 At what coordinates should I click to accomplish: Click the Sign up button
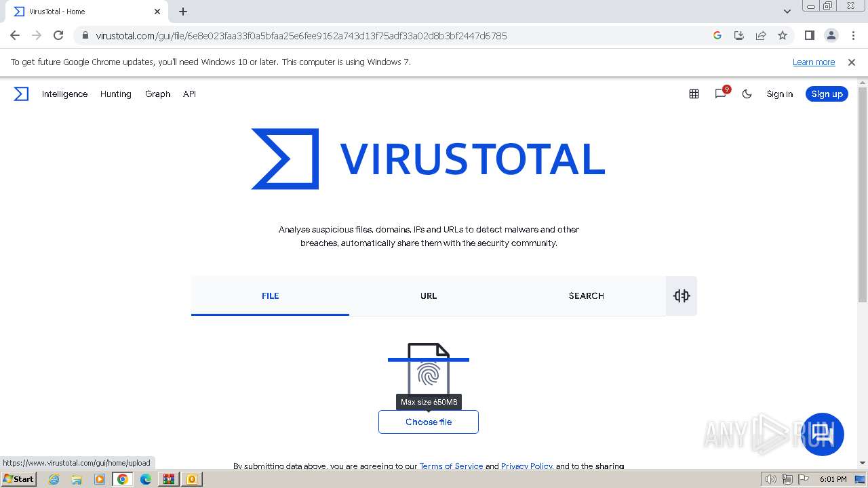[827, 94]
